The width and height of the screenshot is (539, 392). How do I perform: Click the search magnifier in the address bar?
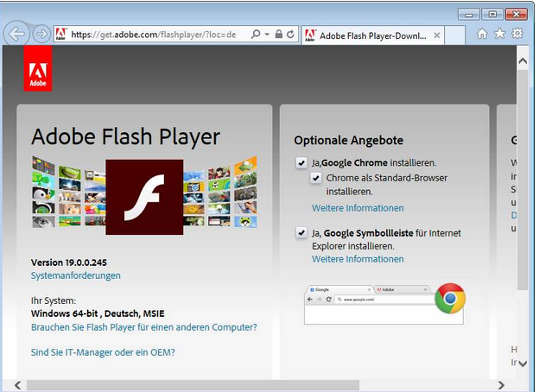(256, 34)
